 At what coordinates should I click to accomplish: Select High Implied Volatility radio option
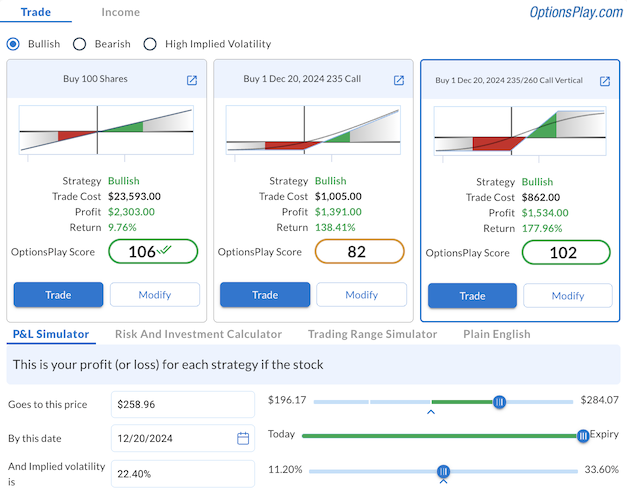[x=150, y=44]
